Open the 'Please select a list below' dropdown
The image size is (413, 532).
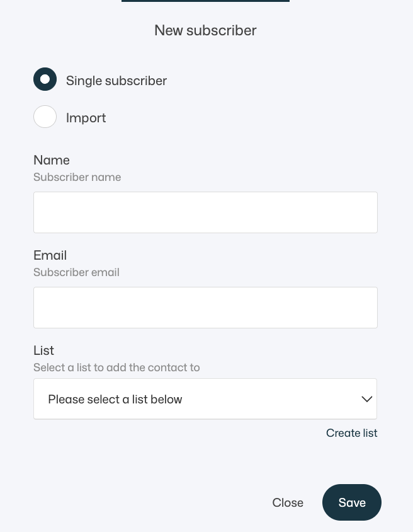click(x=205, y=398)
